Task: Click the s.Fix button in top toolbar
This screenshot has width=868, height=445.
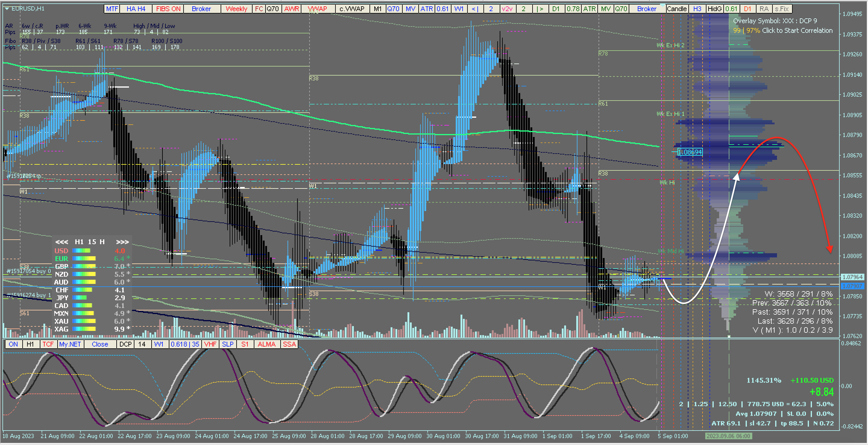Action: click(x=782, y=9)
